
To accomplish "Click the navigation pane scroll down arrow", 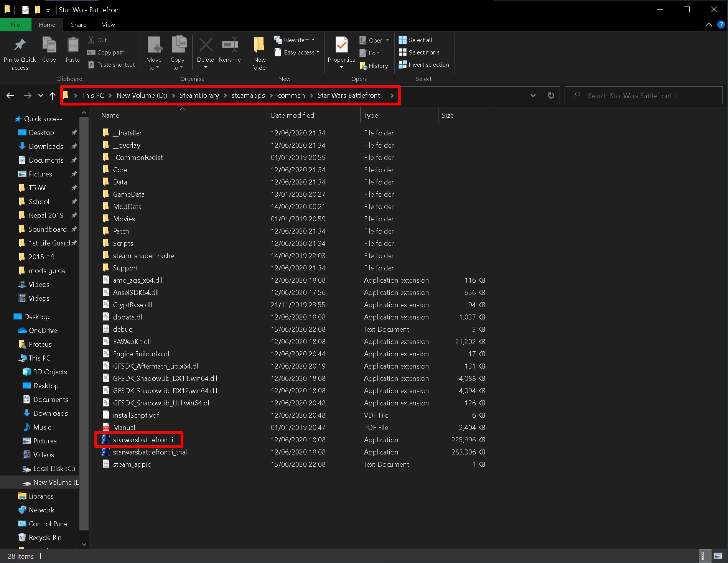I will (84, 544).
